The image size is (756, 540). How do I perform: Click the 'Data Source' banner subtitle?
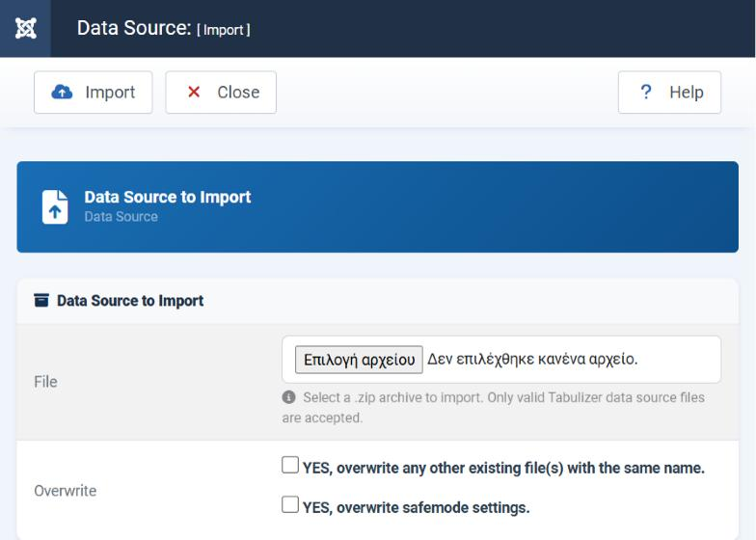click(x=121, y=216)
